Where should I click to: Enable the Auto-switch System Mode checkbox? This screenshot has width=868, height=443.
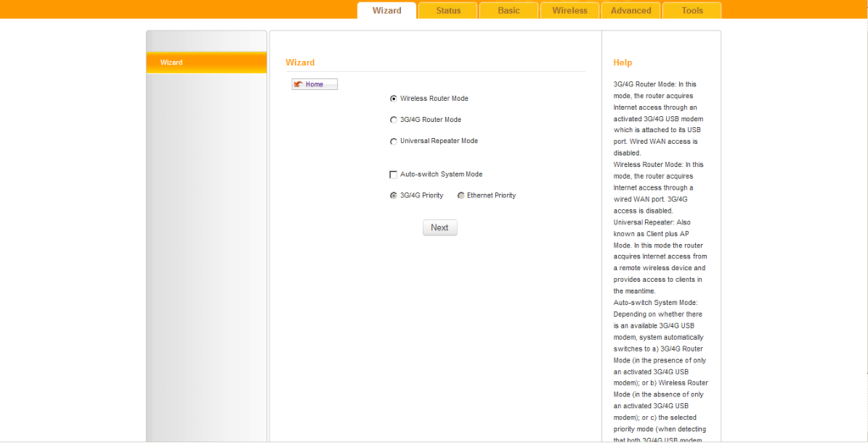pos(393,174)
